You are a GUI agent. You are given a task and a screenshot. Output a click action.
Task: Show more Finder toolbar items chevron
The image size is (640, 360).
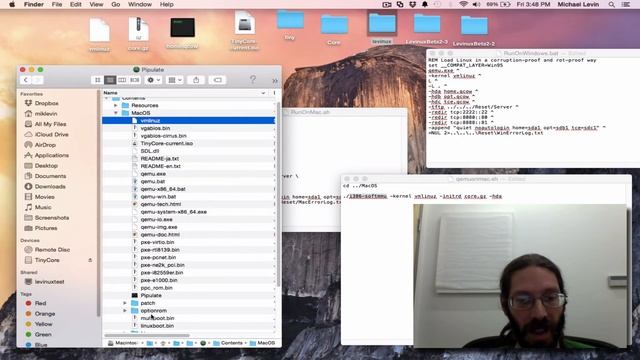coord(275,81)
